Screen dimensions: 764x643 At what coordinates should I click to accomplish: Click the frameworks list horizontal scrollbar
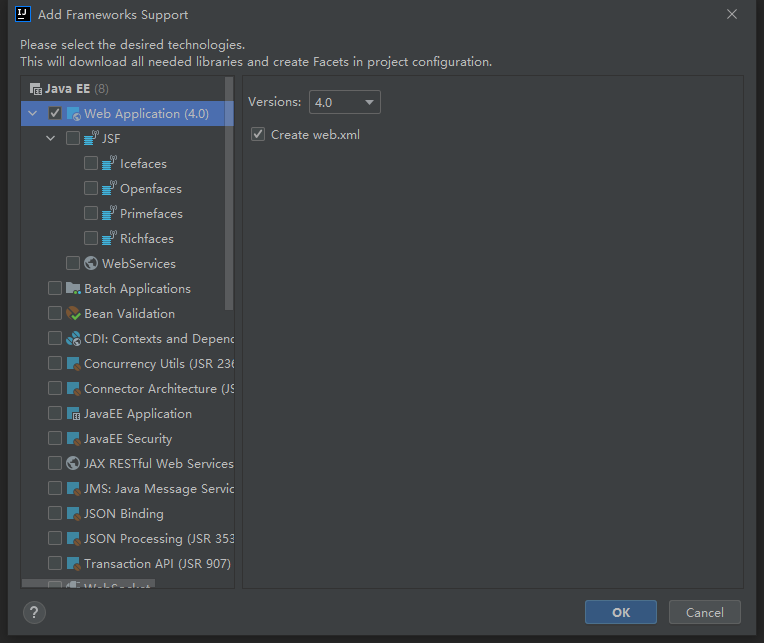(x=88, y=584)
